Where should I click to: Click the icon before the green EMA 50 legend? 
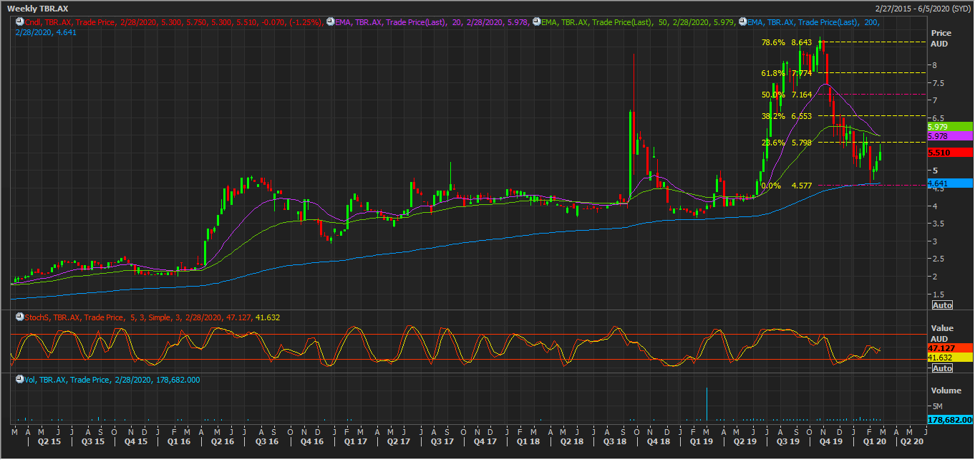[x=535, y=22]
